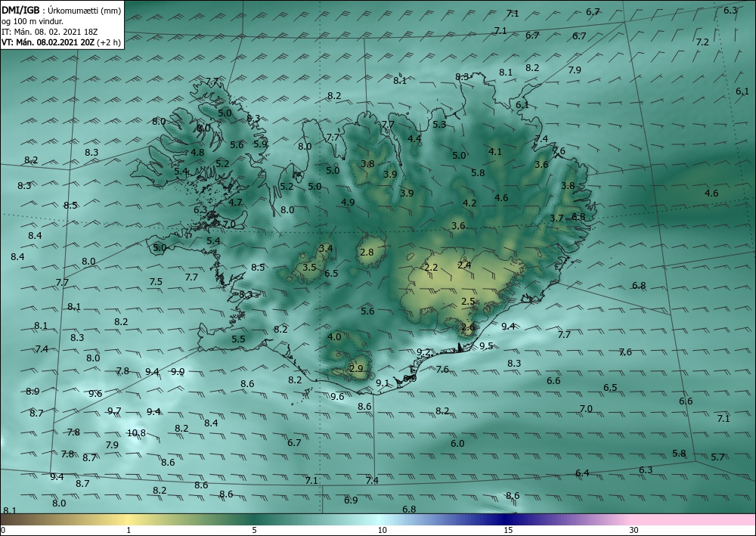Image resolution: width=756 pixels, height=536 pixels.
Task: Click the map value "3.7"
Action: click(x=556, y=218)
